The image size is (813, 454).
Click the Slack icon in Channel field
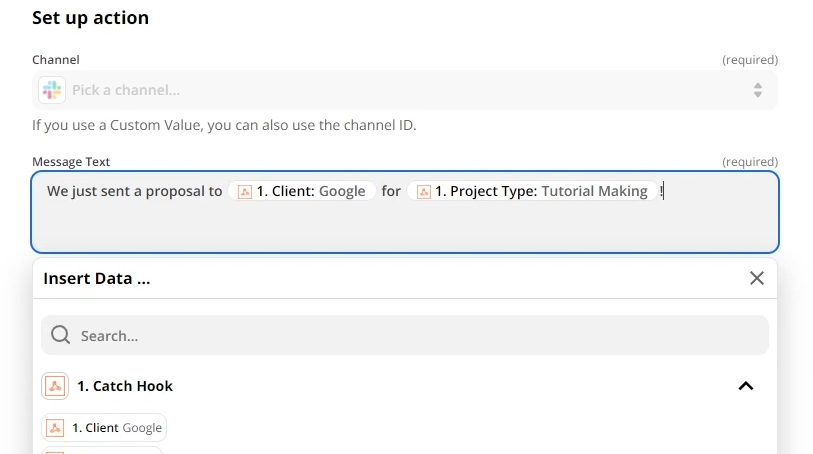coord(52,90)
